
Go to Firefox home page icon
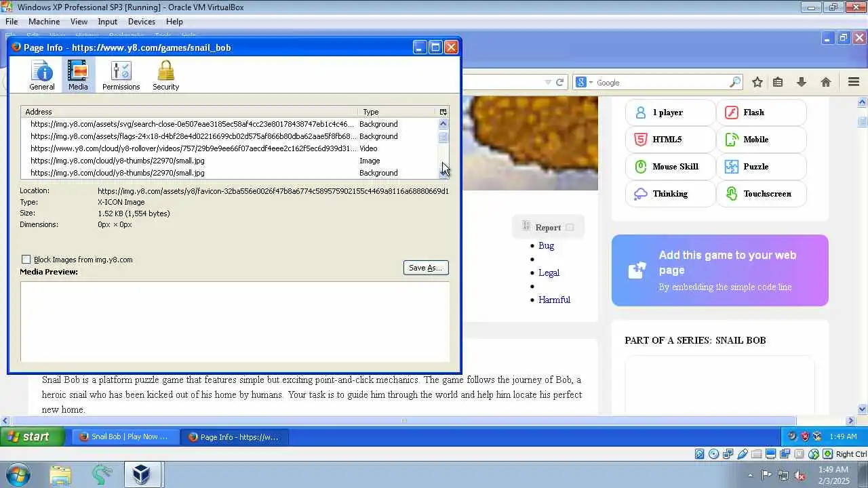(826, 82)
